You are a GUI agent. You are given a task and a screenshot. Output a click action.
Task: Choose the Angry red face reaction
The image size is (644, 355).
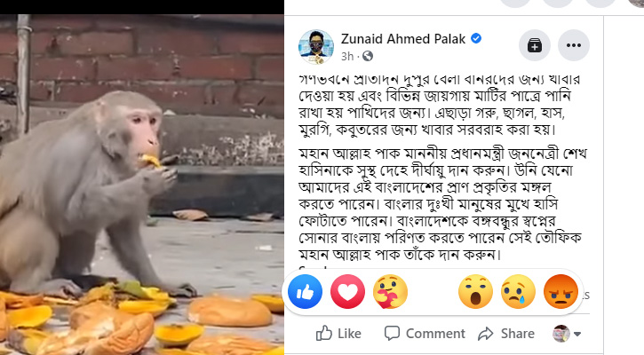561,292
